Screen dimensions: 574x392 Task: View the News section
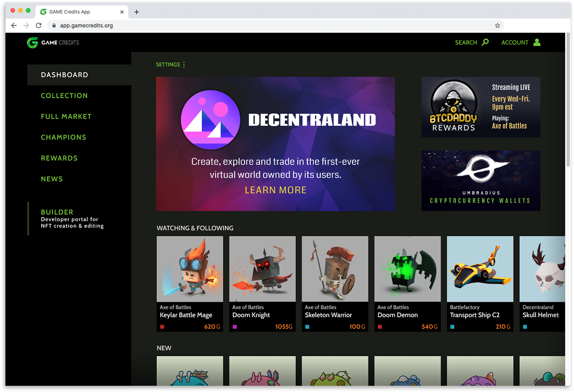(52, 179)
